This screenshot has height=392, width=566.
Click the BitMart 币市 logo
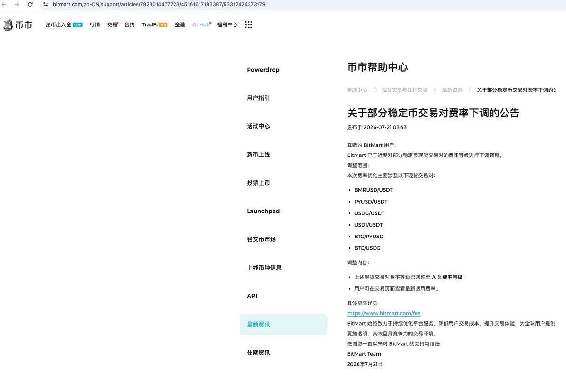(x=17, y=25)
